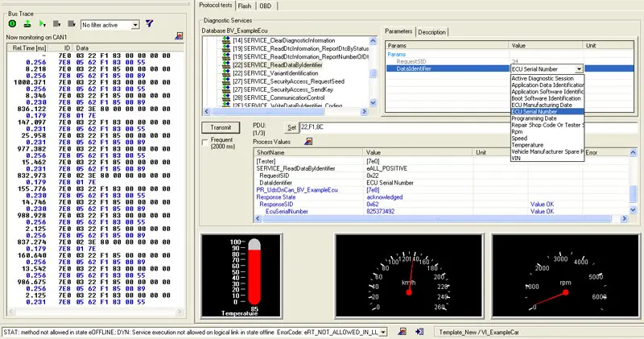Open the Parameters tab
The width and height of the screenshot is (644, 339).
[x=398, y=31]
